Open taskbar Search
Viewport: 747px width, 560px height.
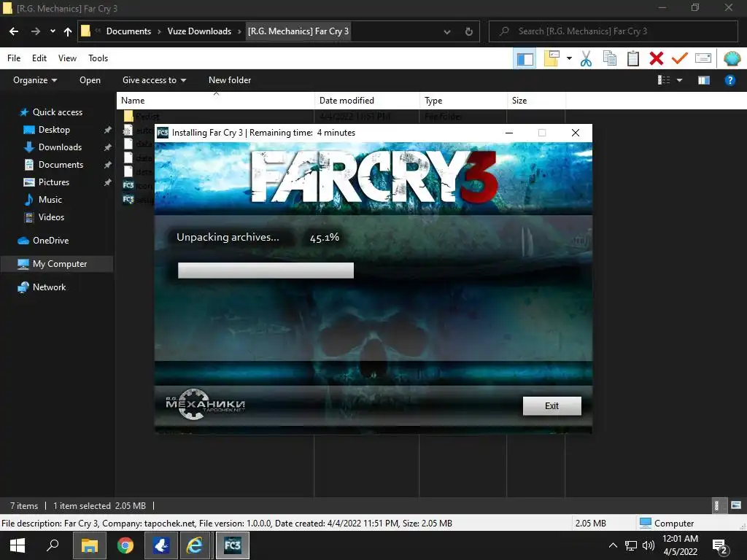pyautogui.click(x=53, y=545)
